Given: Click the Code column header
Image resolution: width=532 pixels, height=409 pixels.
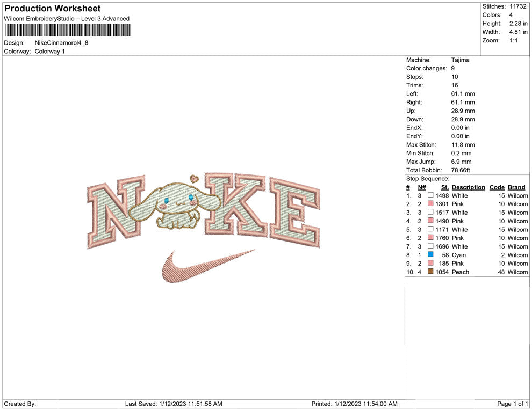Looking at the screenshot, I should 497,187.
